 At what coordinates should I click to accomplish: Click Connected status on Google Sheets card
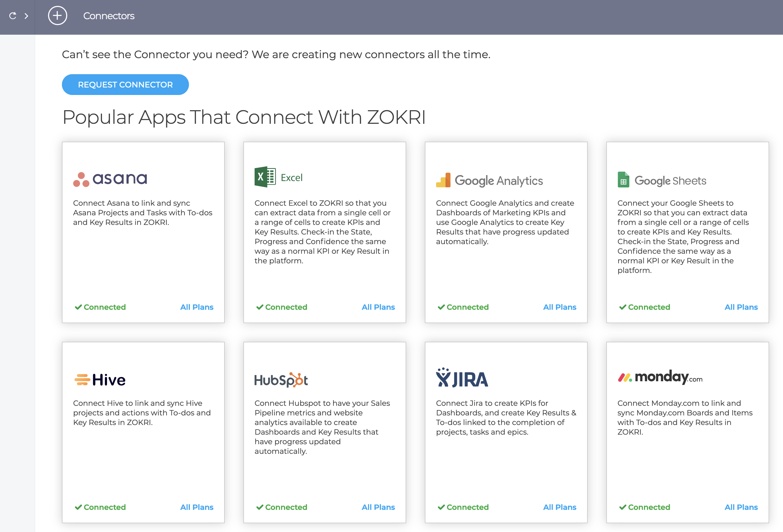point(644,307)
